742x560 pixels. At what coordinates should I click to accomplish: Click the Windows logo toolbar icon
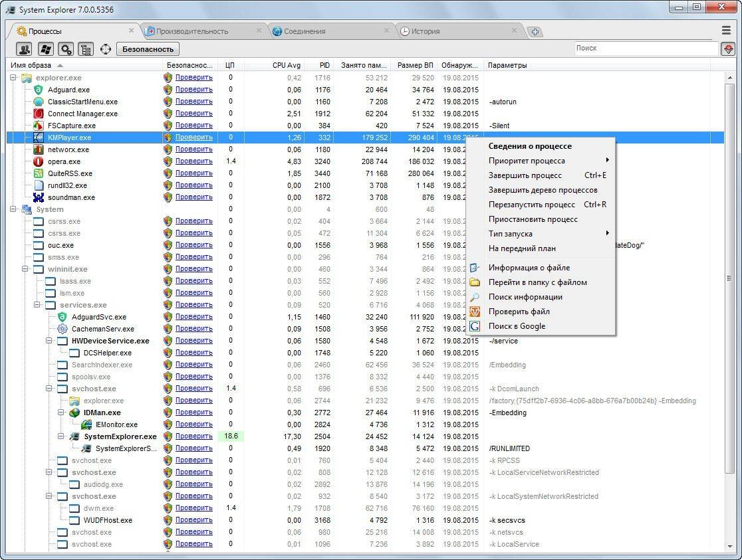click(45, 48)
